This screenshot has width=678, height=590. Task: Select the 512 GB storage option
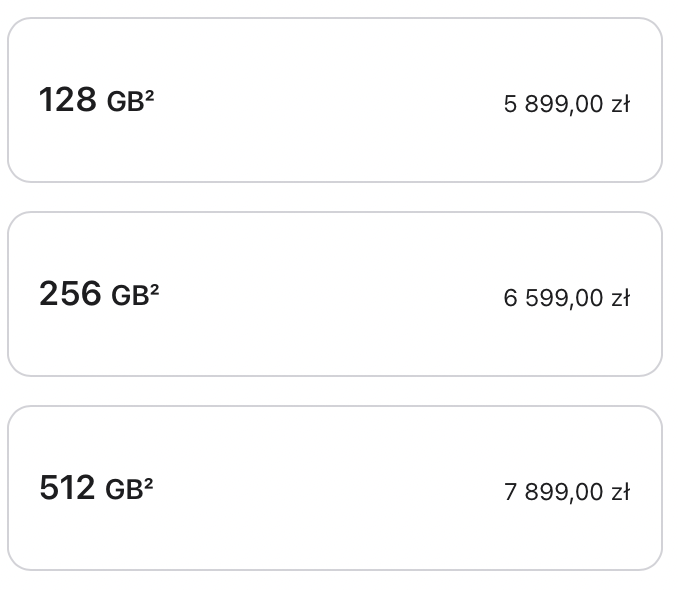pos(335,488)
